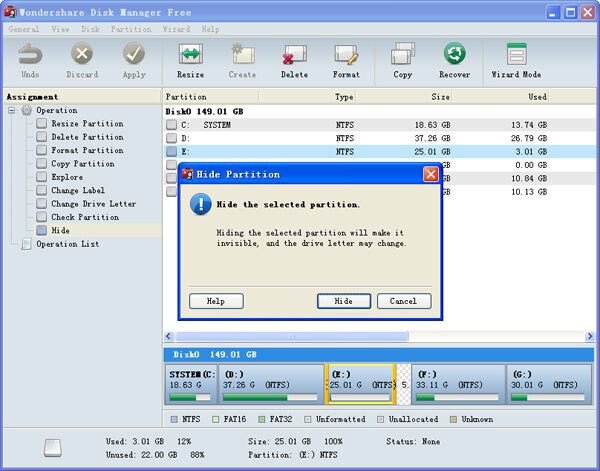Click the small unallocated block in disk map

click(x=404, y=384)
